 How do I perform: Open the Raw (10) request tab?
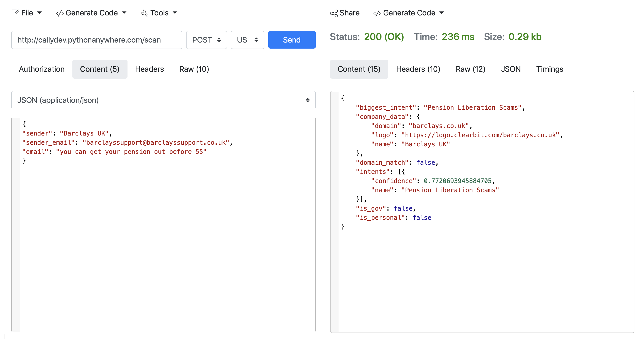point(194,69)
